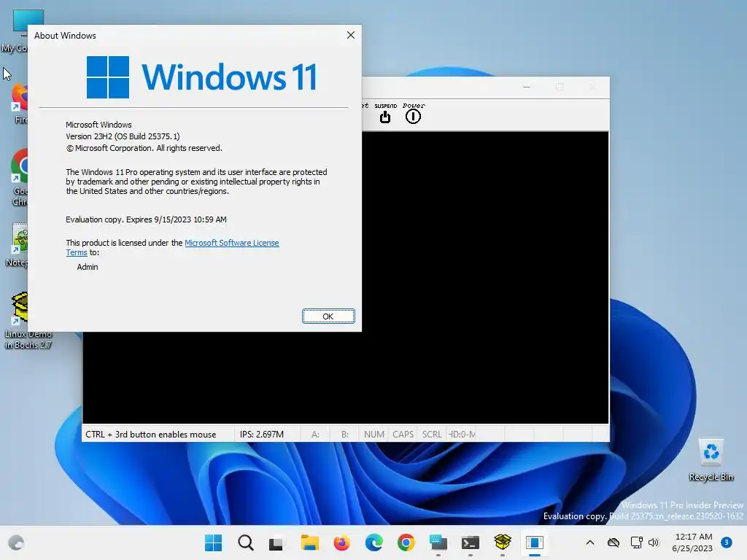Viewport: 747px width, 560px height.
Task: Click OK in About Windows dialog
Action: pos(328,316)
